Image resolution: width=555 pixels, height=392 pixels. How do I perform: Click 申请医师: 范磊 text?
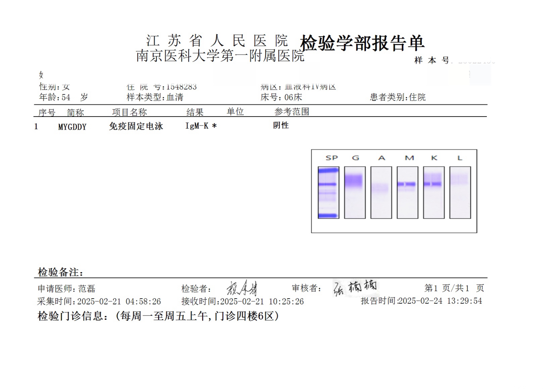pos(66,289)
